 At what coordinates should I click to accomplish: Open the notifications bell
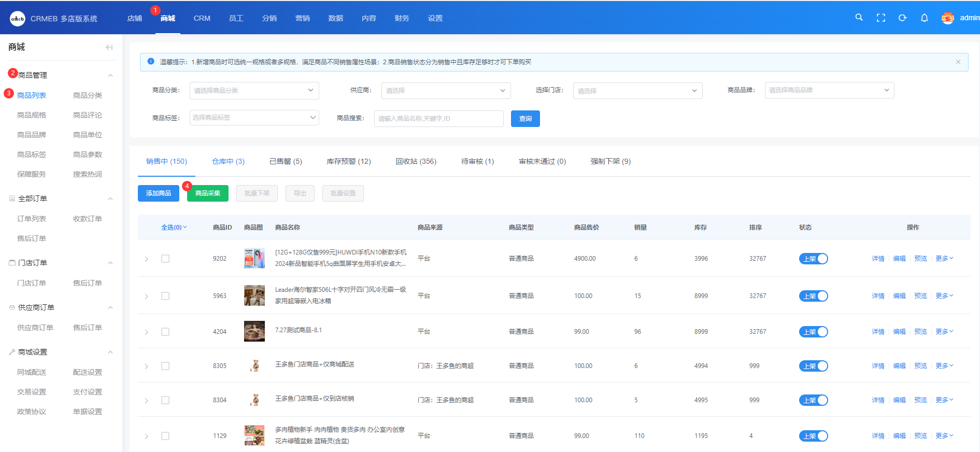pos(924,18)
